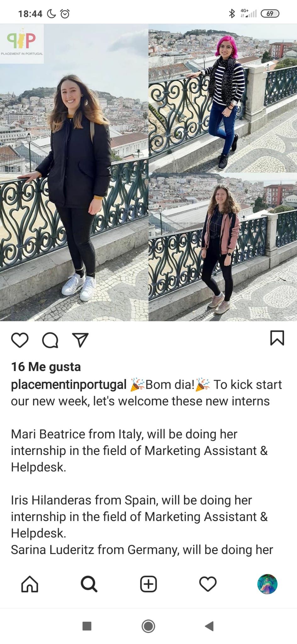297x644 pixels.
Task: Open the Search tab
Action: tap(89, 584)
